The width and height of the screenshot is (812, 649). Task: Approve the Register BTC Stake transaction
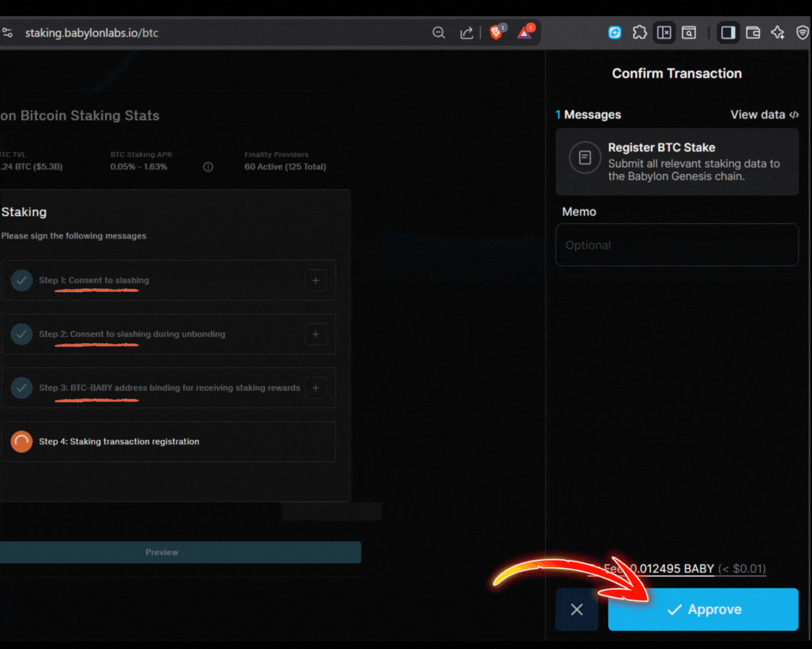(x=703, y=609)
